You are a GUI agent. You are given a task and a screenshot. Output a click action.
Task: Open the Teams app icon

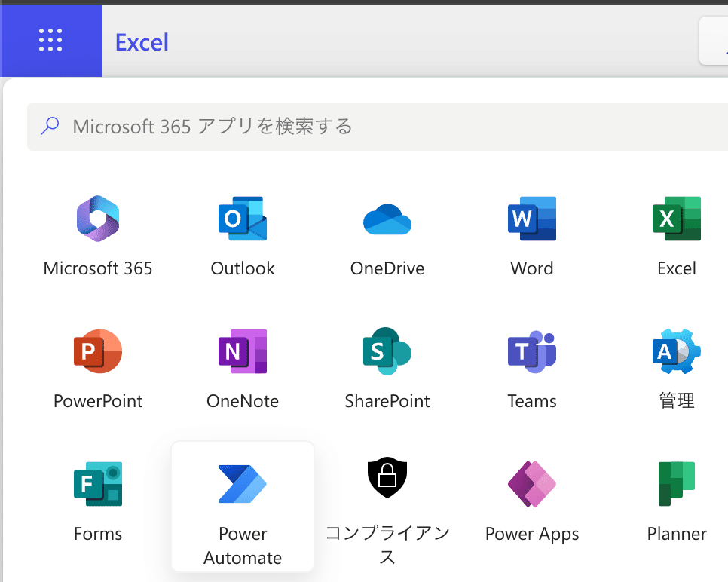[x=532, y=351]
